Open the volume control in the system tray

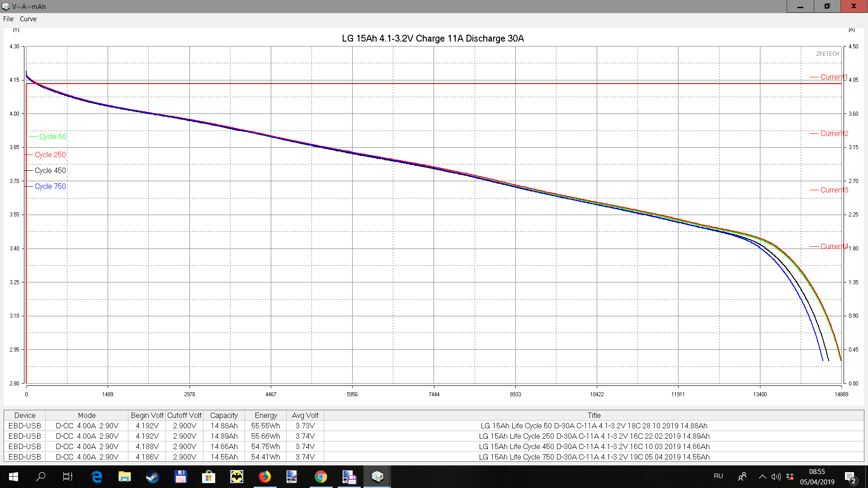(776, 477)
